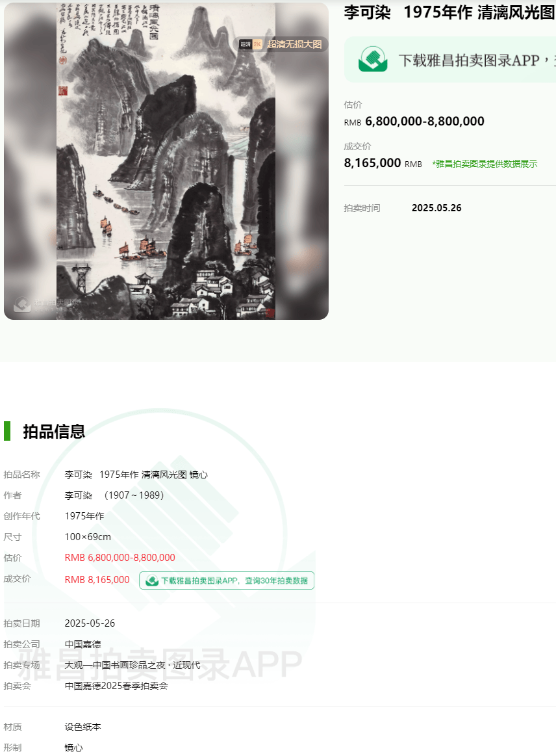The image size is (556, 756).
Task: Select author 李可染 (1907～1989)
Action: (114, 495)
